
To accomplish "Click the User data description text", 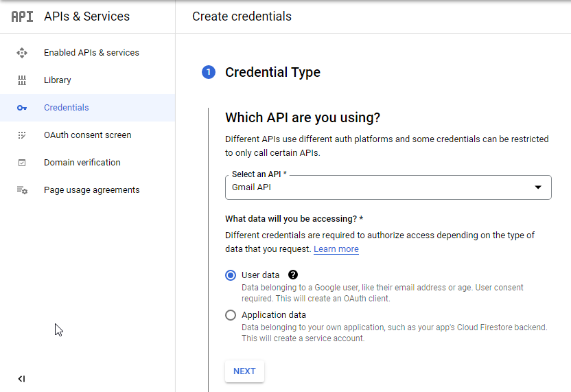I will 382,293.
